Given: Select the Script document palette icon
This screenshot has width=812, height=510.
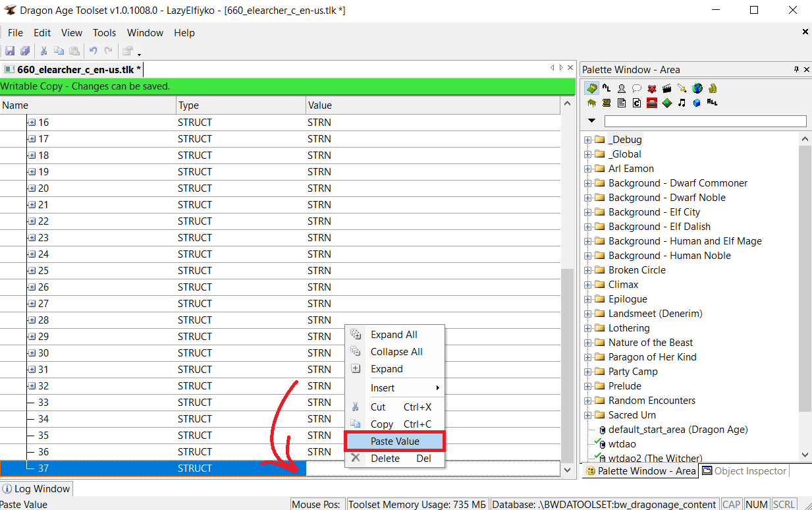Looking at the screenshot, I should pyautogui.click(x=622, y=103).
